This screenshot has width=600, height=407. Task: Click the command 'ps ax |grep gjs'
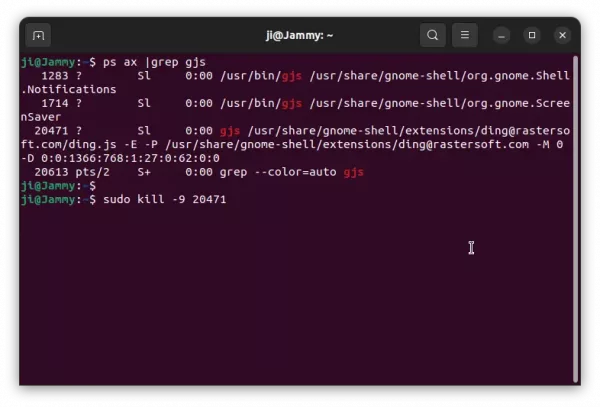154,62
